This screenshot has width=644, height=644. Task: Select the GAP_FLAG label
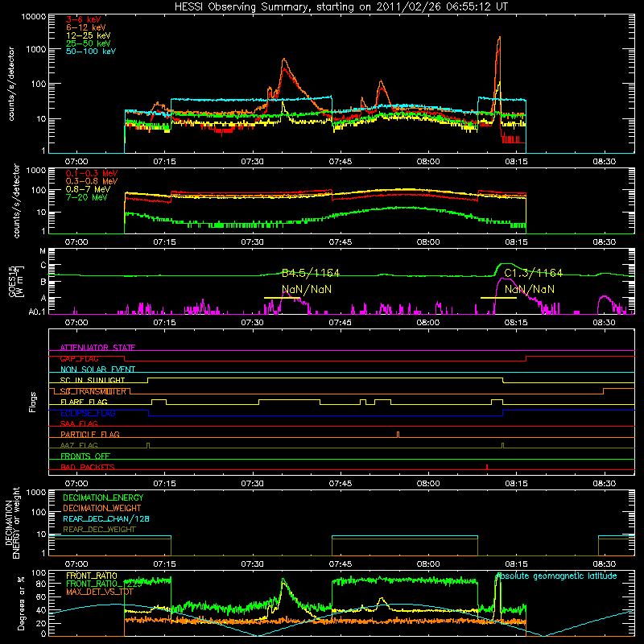[79, 358]
